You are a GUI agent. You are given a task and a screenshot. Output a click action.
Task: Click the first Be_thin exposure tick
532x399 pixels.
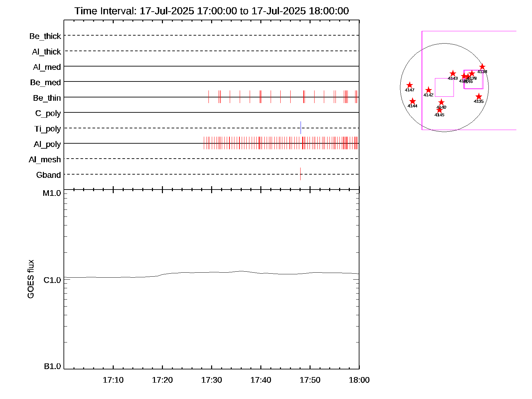pos(208,97)
